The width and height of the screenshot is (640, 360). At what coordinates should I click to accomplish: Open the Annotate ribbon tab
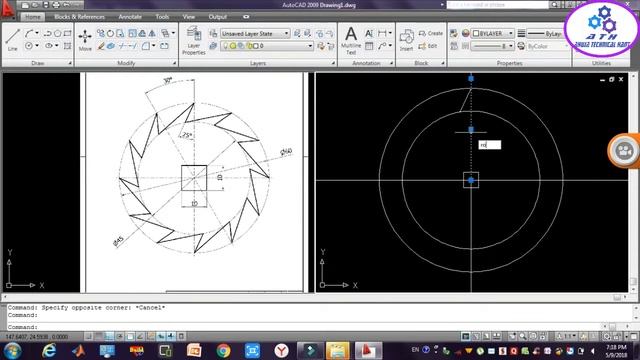(x=130, y=17)
